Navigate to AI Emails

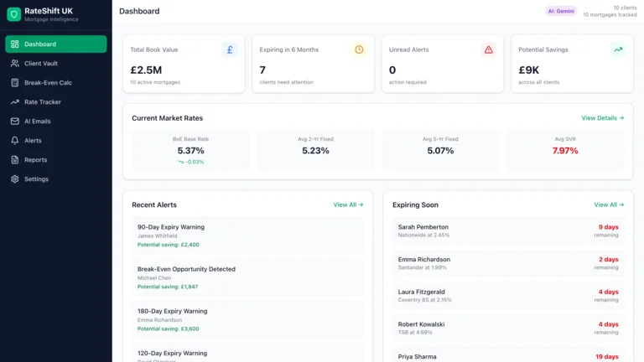(x=56, y=121)
